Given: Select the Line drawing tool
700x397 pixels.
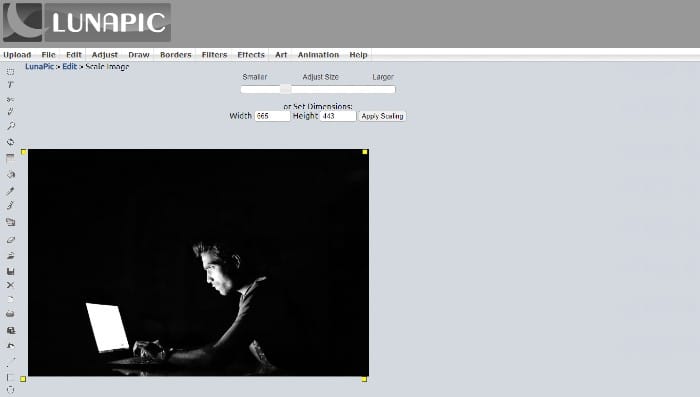Looking at the screenshot, I should 10,362.
